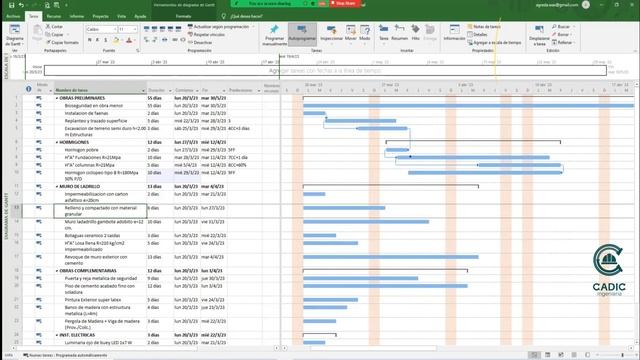Viewport: 640px width, 360px height.
Task: Mark task 0% complete
Action: click(147, 29)
